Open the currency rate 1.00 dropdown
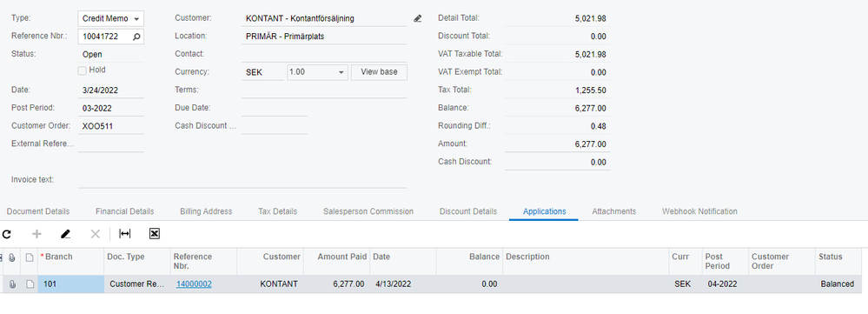The image size is (868, 314). tap(317, 72)
